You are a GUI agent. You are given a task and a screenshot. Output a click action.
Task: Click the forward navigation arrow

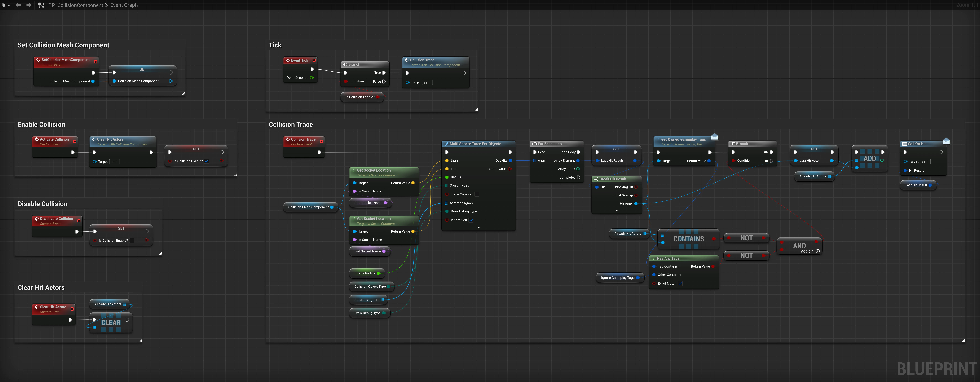tap(29, 5)
